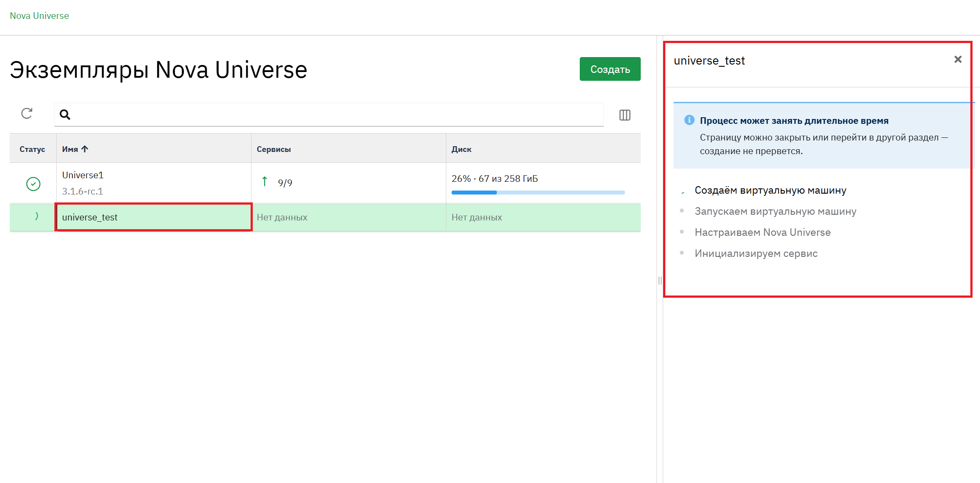Viewport: 980px width, 483px height.
Task: Open the Nova Universe breadcrumb link
Action: pos(39,16)
